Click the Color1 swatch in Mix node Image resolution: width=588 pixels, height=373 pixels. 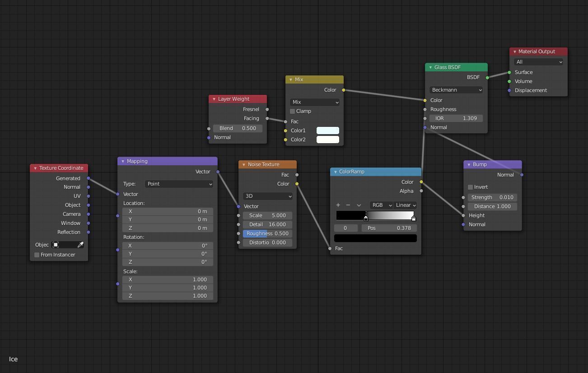(x=328, y=131)
